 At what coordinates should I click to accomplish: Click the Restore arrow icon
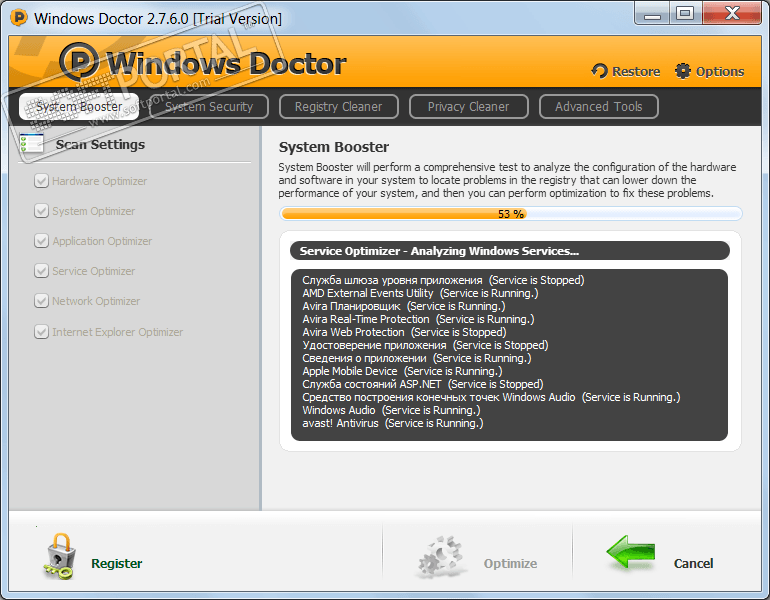[600, 71]
